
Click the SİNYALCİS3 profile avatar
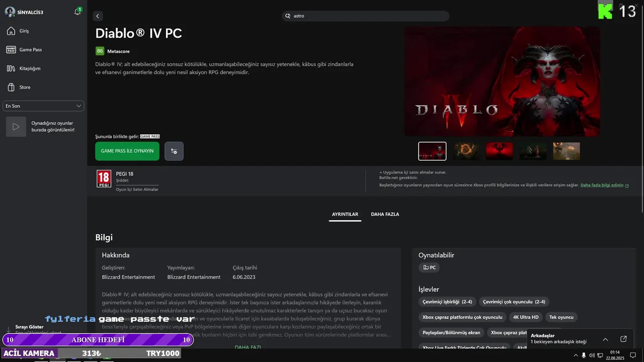point(10,12)
